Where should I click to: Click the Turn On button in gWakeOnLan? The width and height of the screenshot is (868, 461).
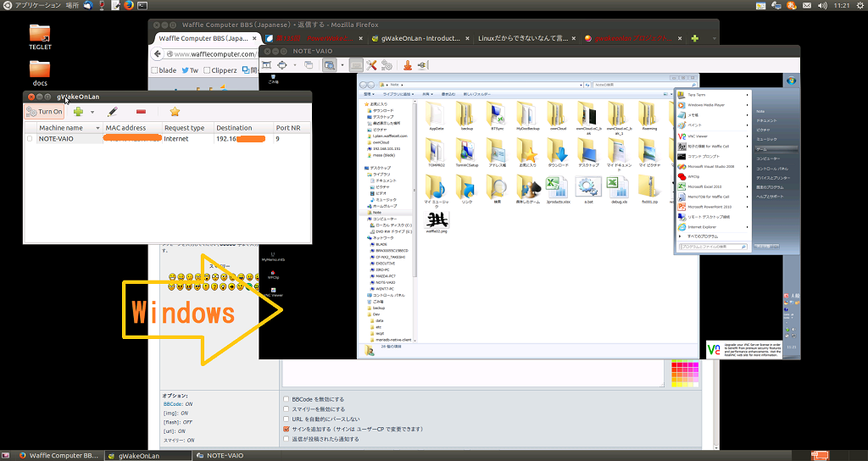coord(44,112)
